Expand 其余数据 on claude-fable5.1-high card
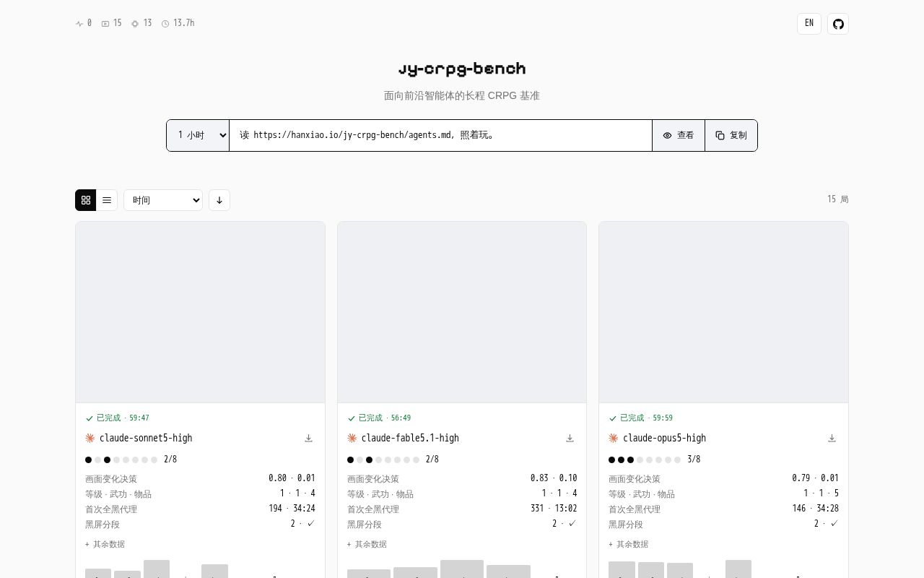The height and width of the screenshot is (578, 924). 367,544
